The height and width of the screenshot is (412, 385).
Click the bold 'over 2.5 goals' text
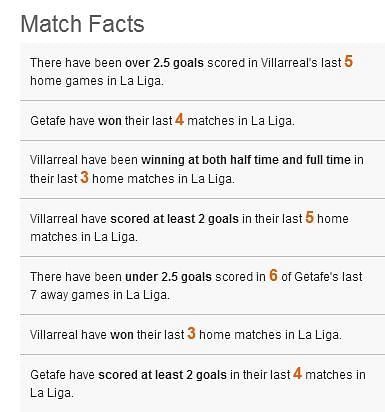coord(164,63)
